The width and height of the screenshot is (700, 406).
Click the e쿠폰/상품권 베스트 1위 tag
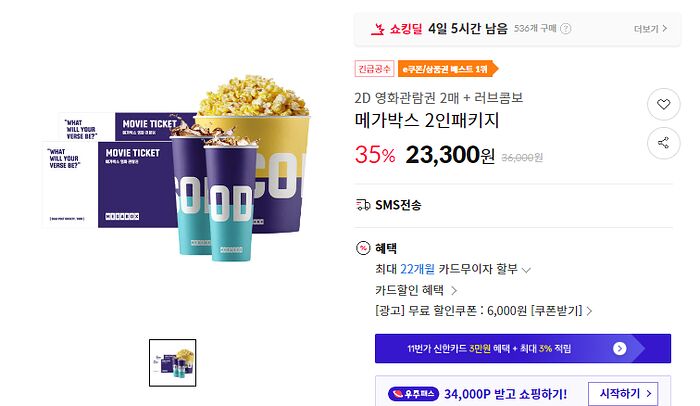click(x=448, y=69)
